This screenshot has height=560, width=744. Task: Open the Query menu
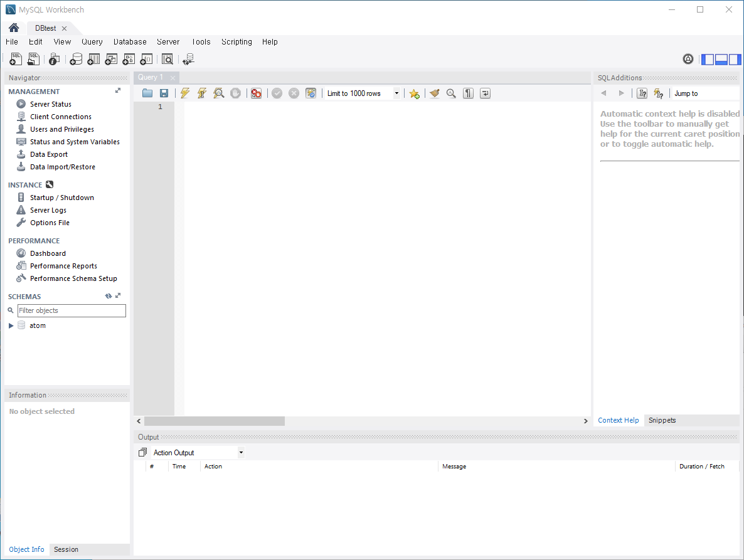click(92, 42)
